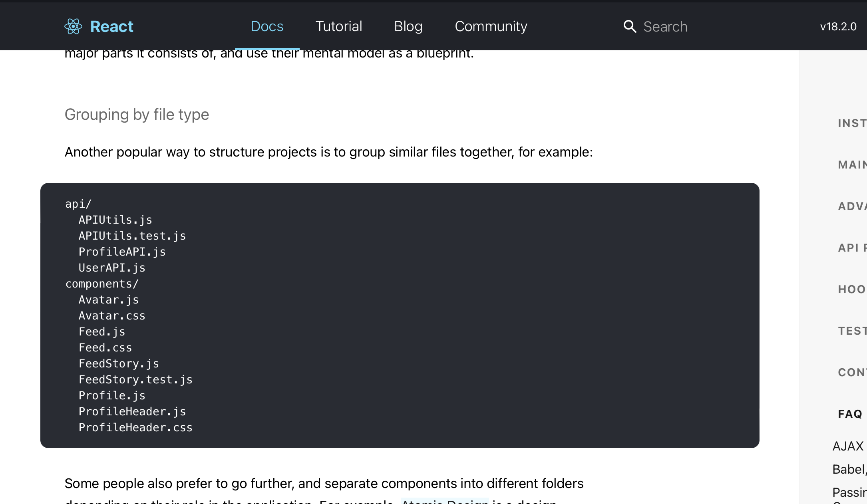Image resolution: width=867 pixels, height=504 pixels.
Task: Expand the Testing sidebar section
Action: pos(852,331)
